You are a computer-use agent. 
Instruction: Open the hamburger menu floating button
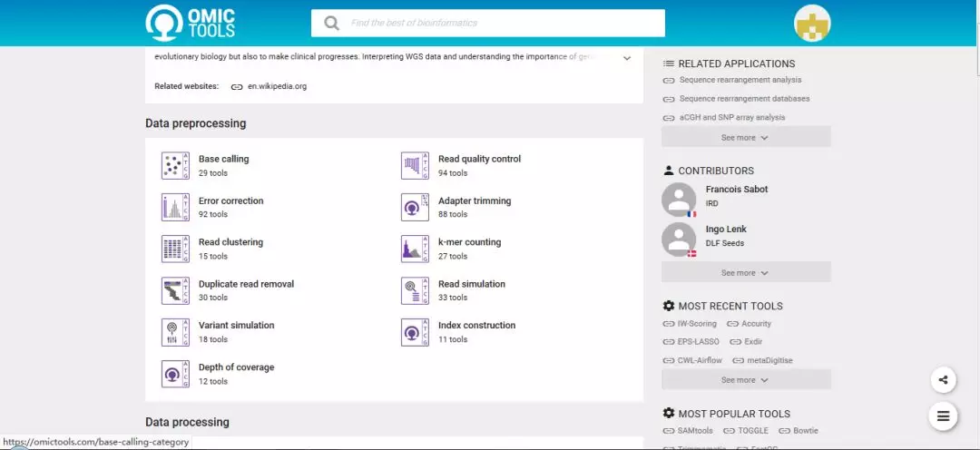943,416
